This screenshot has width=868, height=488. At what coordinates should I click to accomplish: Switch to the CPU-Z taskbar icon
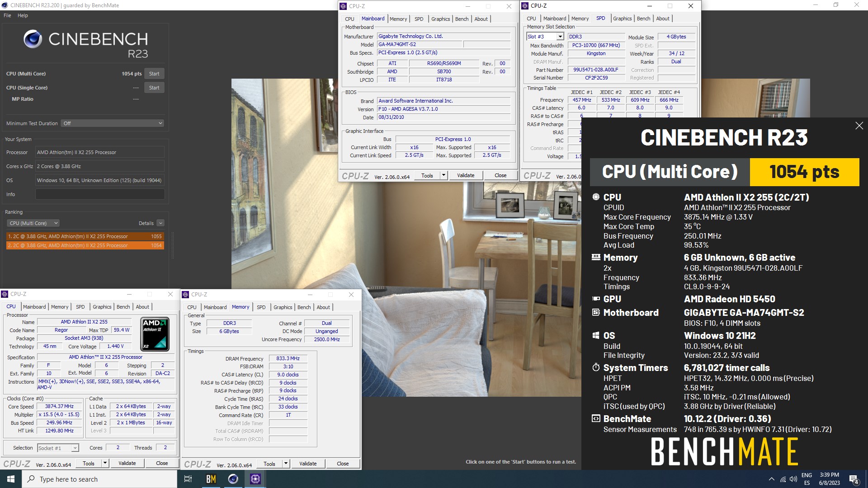[x=255, y=479]
